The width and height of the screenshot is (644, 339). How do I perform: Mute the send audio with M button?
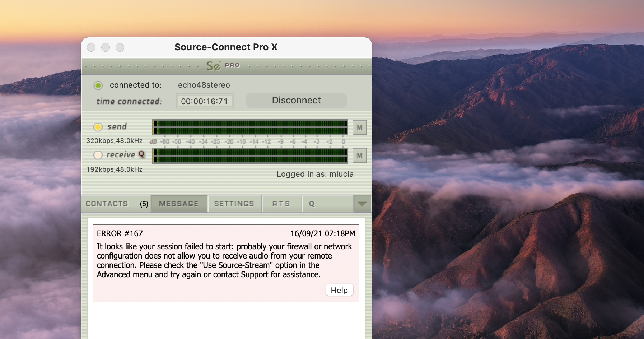tap(359, 127)
